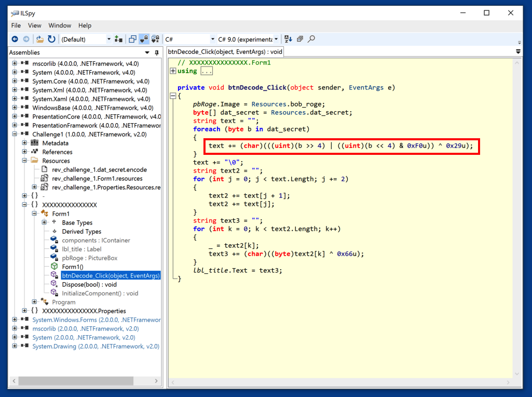Click the Reload assemblies refresh icon
532x397 pixels.
tap(51, 39)
